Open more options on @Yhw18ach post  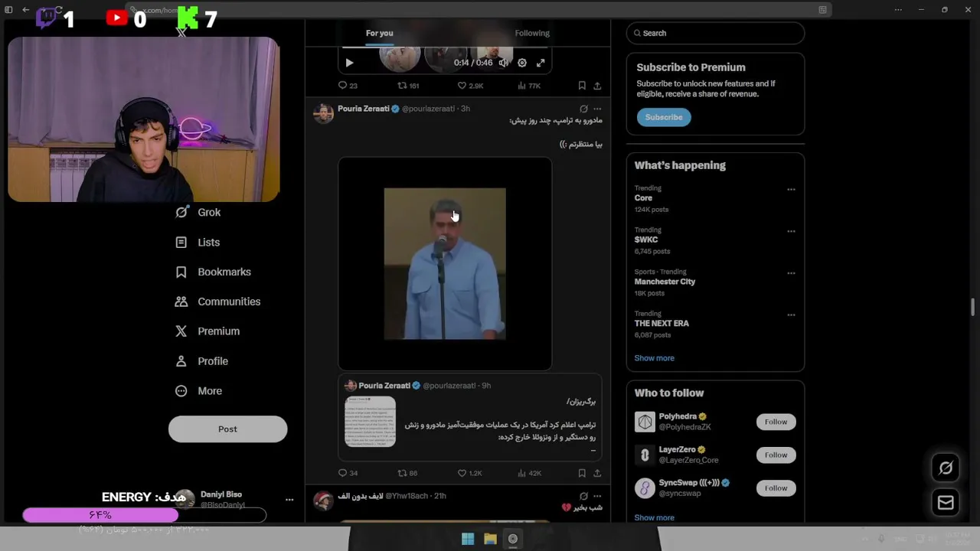(x=597, y=496)
